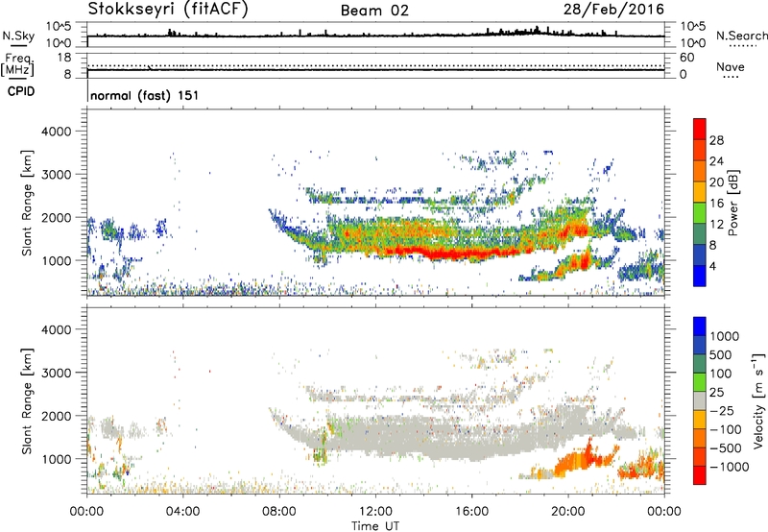Click the '08:00' time tick label
Image resolution: width=768 pixels, height=532 pixels.
279,512
